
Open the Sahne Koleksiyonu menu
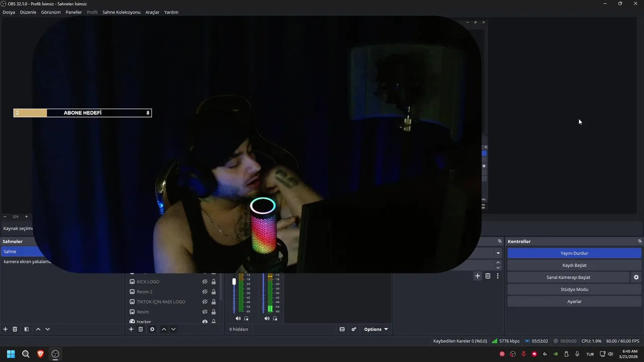coord(121,12)
